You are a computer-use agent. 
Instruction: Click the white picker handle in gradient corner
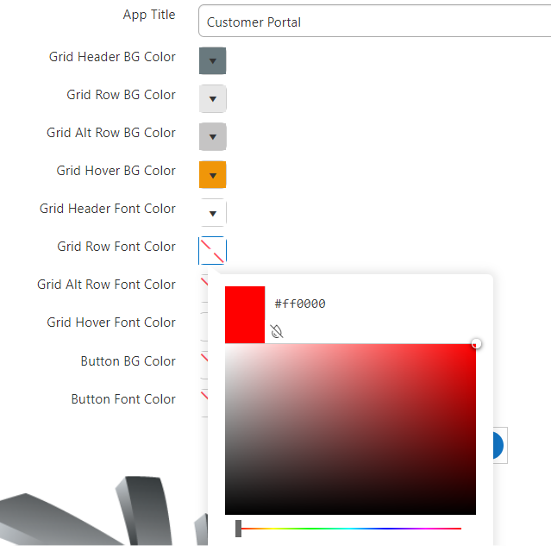click(x=476, y=344)
